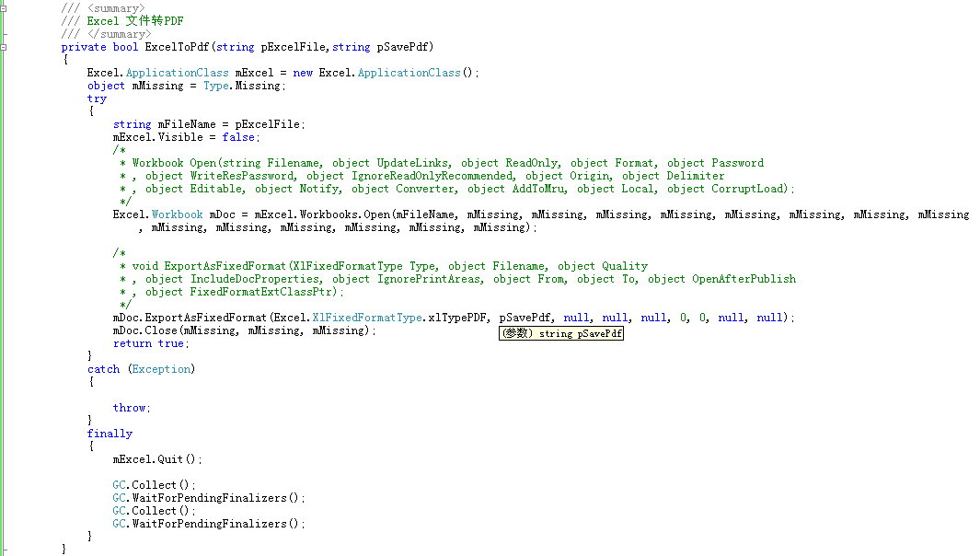The height and width of the screenshot is (556, 980).
Task: Click the 'return true' statement
Action: click(149, 343)
